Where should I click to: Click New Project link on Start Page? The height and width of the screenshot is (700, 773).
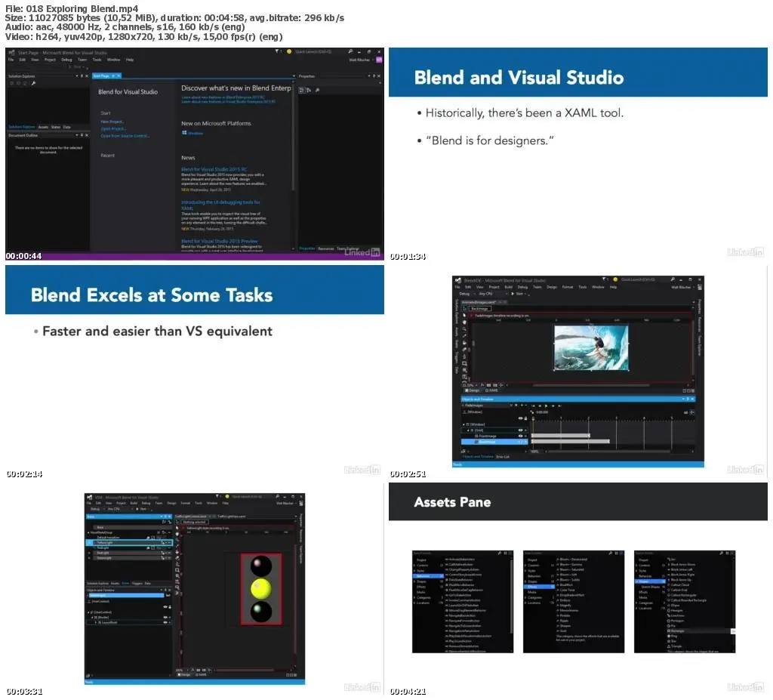pyautogui.click(x=112, y=122)
